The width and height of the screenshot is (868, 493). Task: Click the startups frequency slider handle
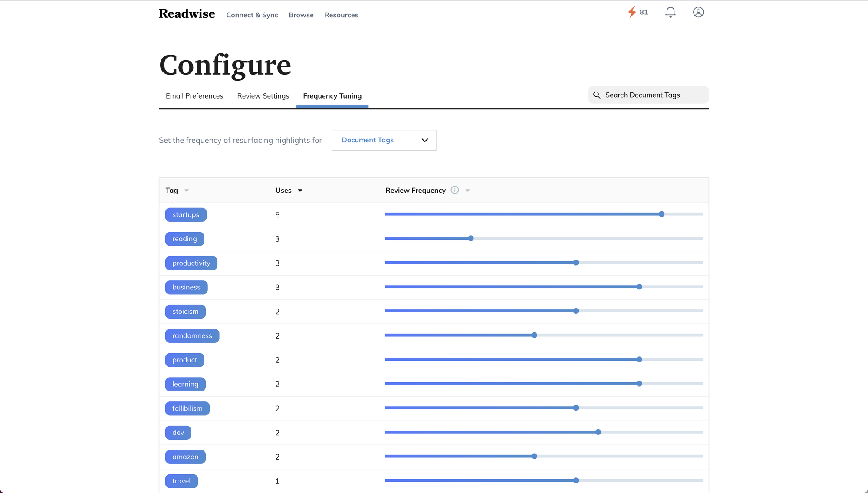(662, 214)
